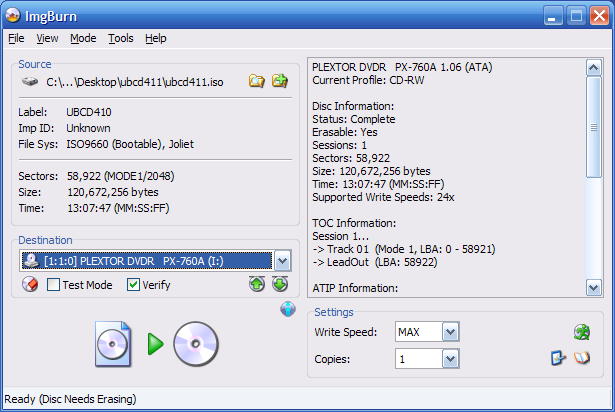The width and height of the screenshot is (615, 412).
Task: Open the Copies dropdown
Action: 451,359
